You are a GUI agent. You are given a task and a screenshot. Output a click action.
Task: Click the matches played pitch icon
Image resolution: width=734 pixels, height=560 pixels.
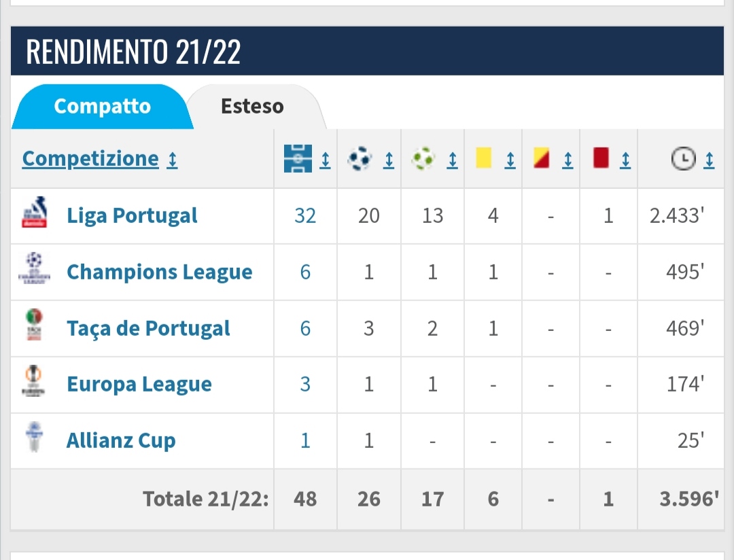point(298,159)
